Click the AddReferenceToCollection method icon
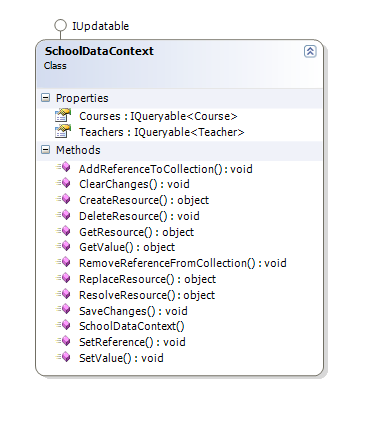This screenshot has width=377, height=422. coord(63,167)
